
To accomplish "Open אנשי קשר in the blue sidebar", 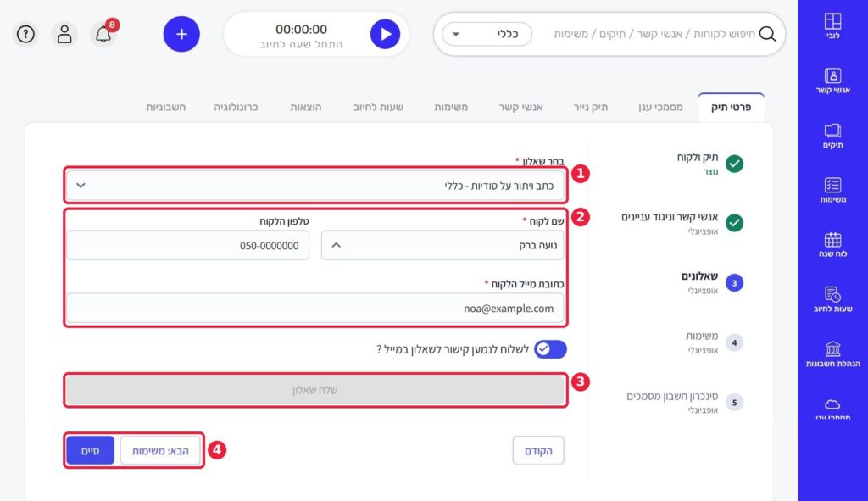I will (x=832, y=81).
